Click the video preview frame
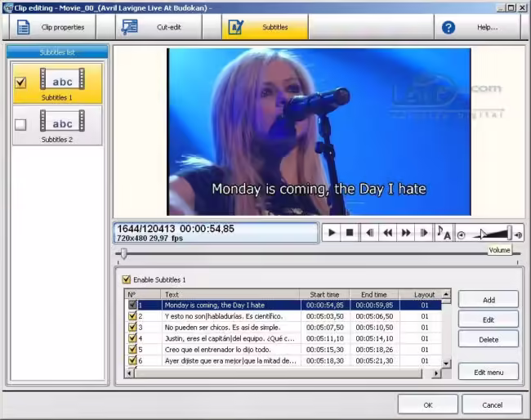531x420 pixels. click(319, 132)
